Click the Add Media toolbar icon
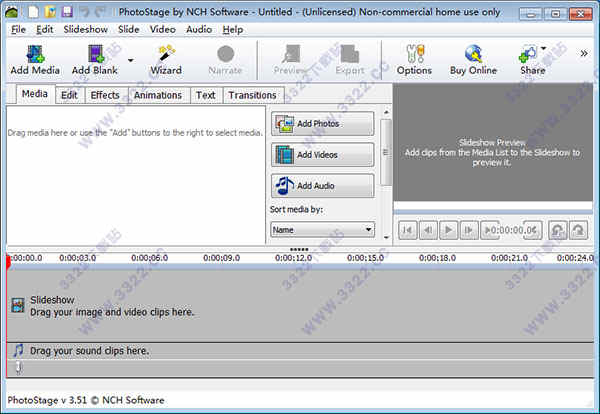The height and width of the screenshot is (414, 600). tap(35, 54)
